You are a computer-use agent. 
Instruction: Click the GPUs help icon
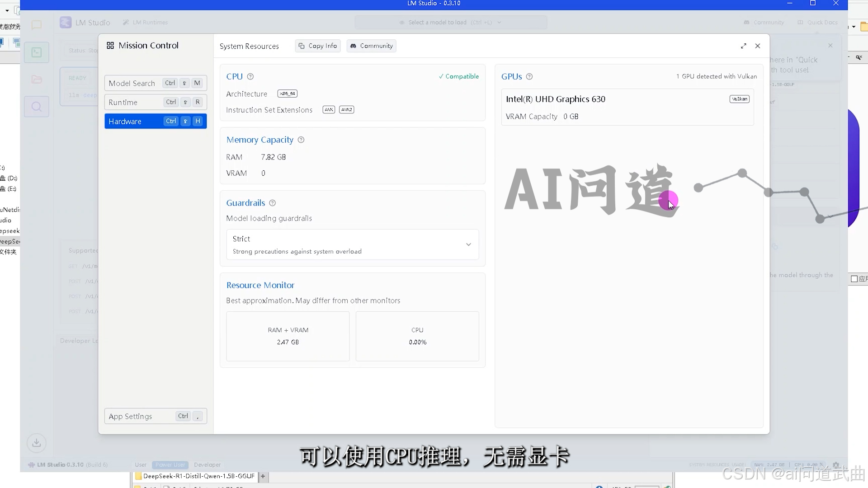coord(529,77)
